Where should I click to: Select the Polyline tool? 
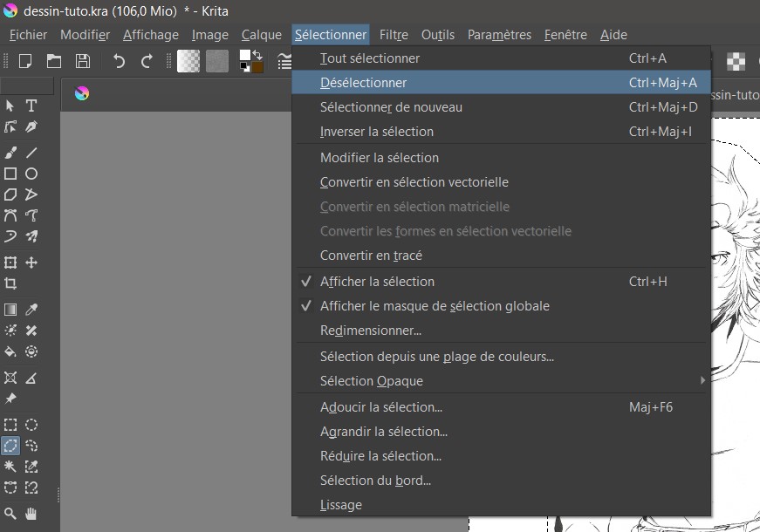click(31, 194)
